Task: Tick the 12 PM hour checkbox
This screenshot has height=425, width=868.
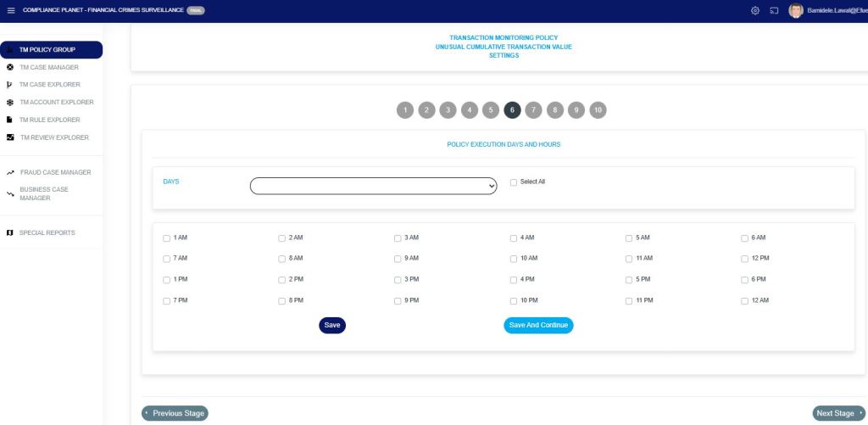Action: tap(744, 259)
